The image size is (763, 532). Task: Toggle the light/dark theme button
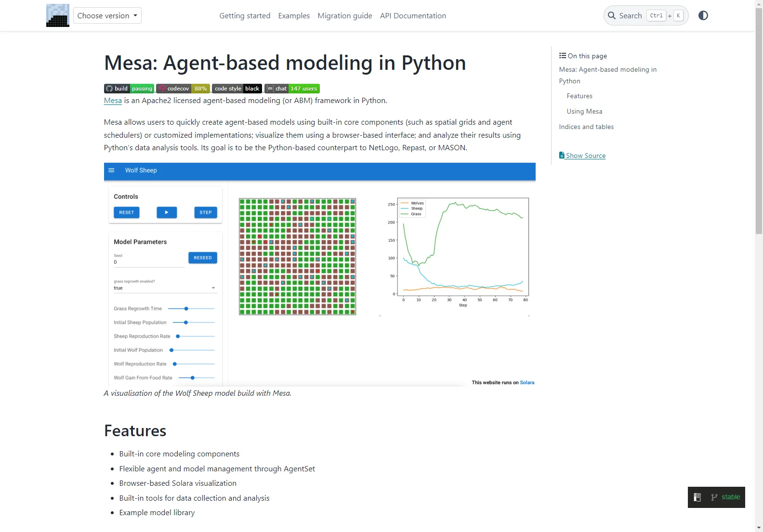tap(703, 15)
